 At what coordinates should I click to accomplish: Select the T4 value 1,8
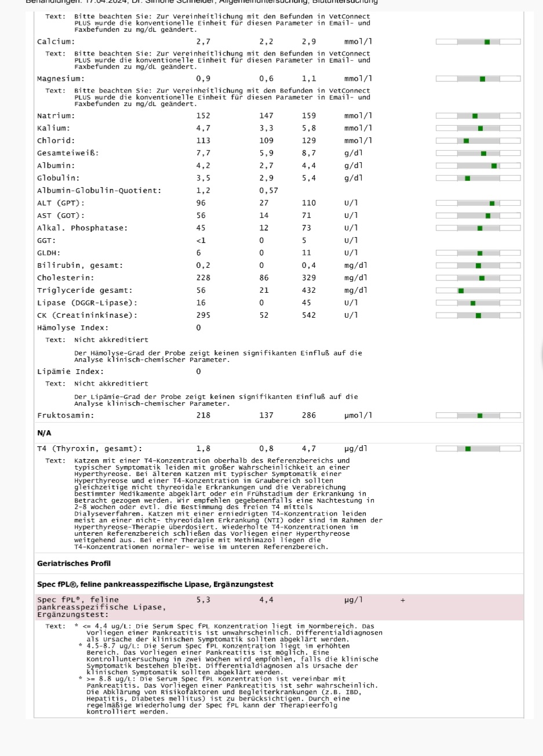203,449
